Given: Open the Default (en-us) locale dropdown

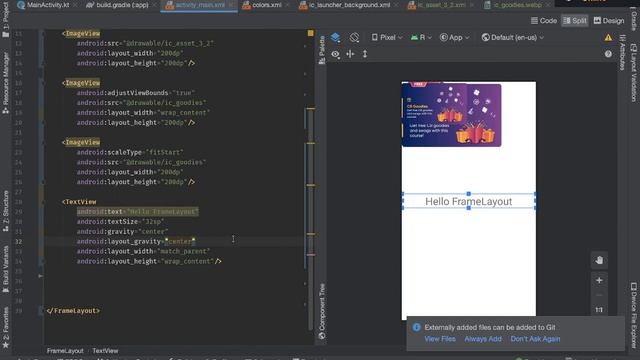Looking at the screenshot, I should (x=512, y=38).
